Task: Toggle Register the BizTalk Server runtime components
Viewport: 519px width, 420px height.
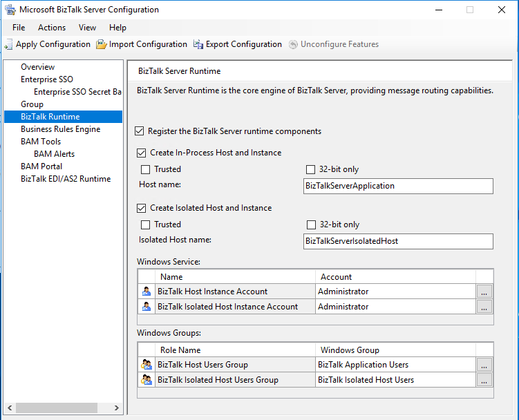Action: (140, 131)
